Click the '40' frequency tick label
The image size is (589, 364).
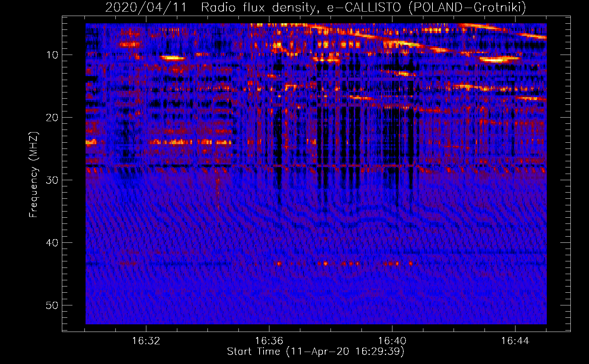tap(52, 243)
